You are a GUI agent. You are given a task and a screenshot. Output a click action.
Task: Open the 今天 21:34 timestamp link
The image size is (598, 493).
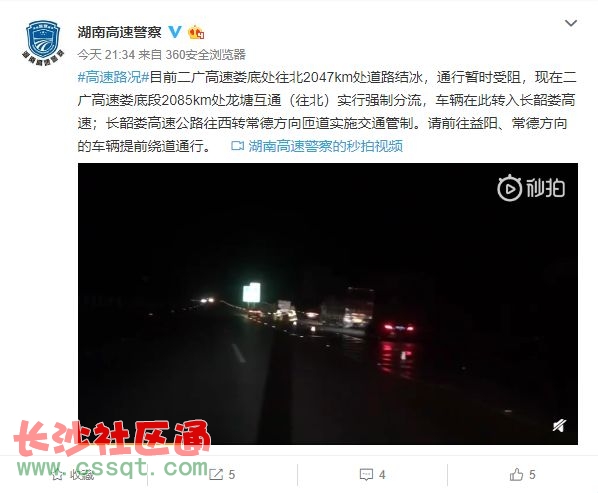point(106,55)
